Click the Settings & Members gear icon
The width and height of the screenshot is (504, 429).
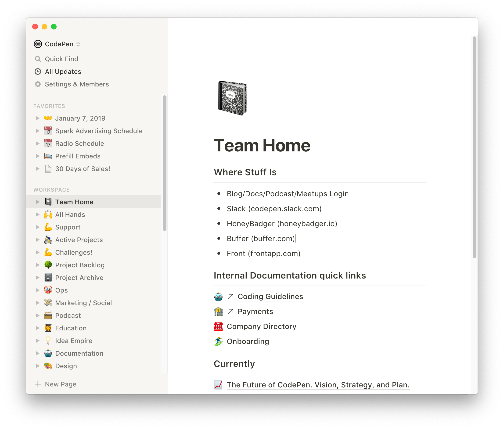[38, 84]
